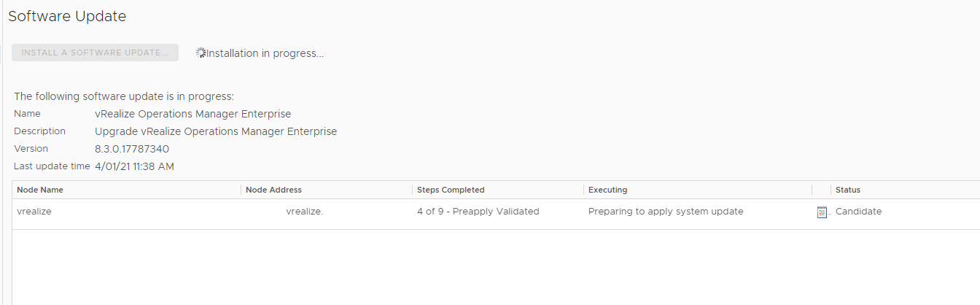980x305 pixels.
Task: Sort by Steps Completed column header
Action: point(451,190)
